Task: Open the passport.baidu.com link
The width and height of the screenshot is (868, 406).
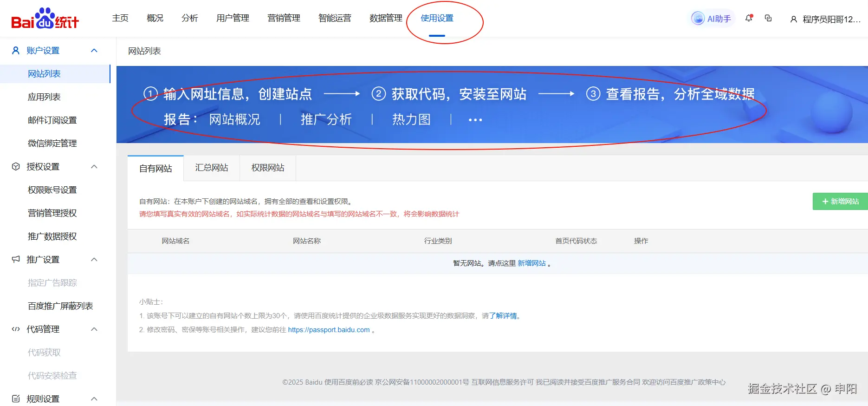Action: click(x=329, y=330)
